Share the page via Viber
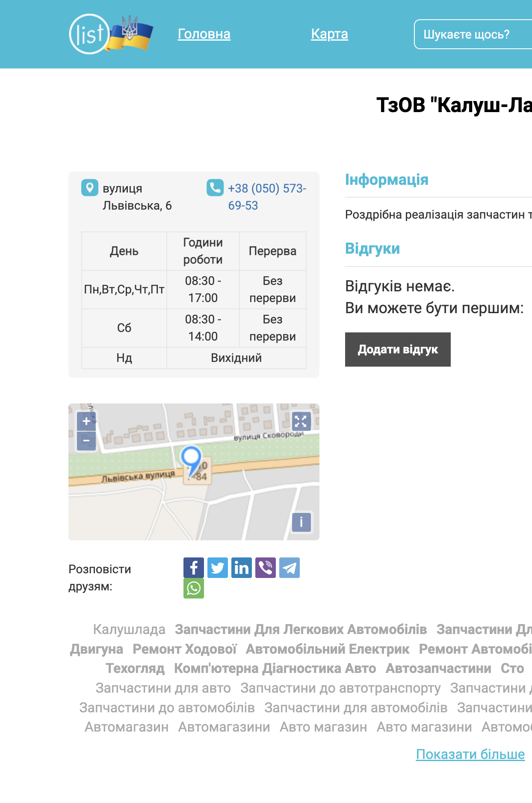The height and width of the screenshot is (803, 532). point(266,568)
